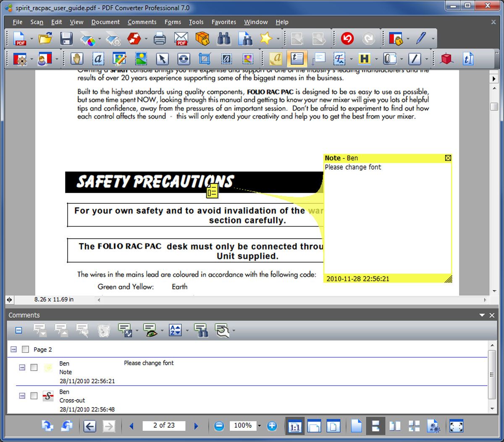Close the yellow Note popup

pos(448,158)
